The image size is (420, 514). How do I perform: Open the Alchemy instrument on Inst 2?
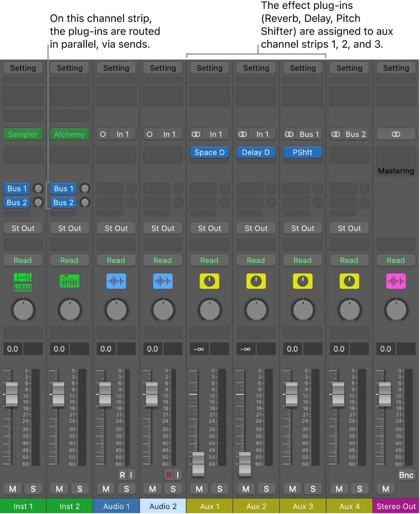[x=70, y=134]
